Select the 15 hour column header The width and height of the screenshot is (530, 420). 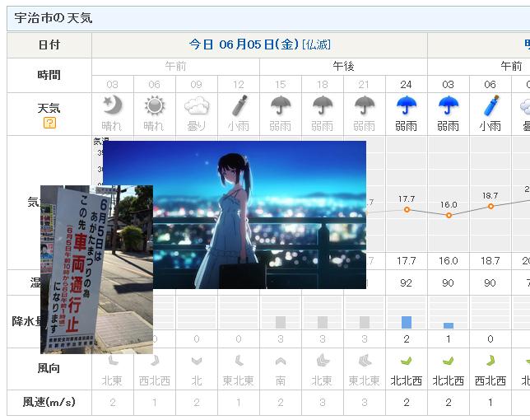(281, 84)
